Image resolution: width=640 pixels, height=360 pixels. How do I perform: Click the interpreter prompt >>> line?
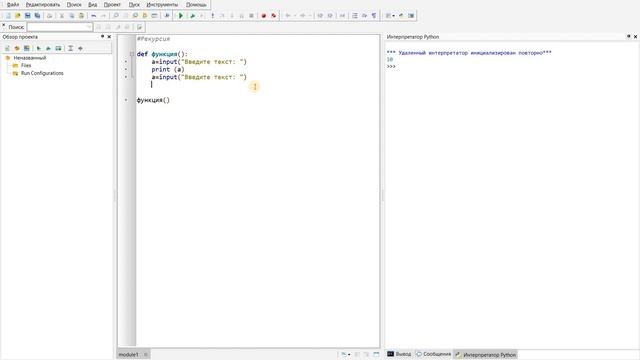pos(391,67)
